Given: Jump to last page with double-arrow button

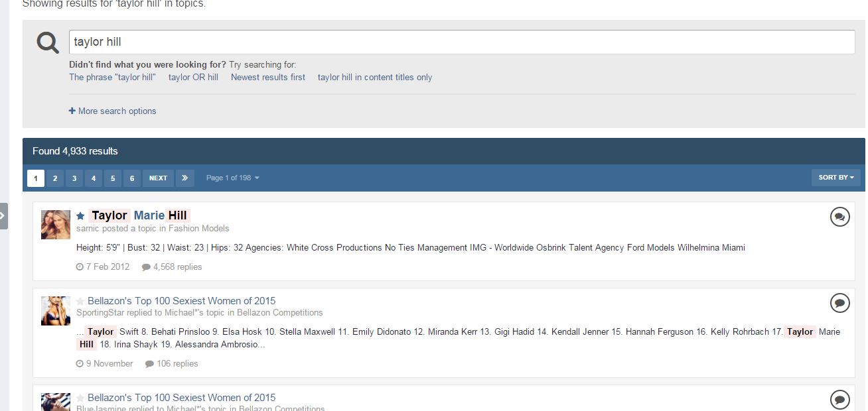Looking at the screenshot, I should (185, 178).
